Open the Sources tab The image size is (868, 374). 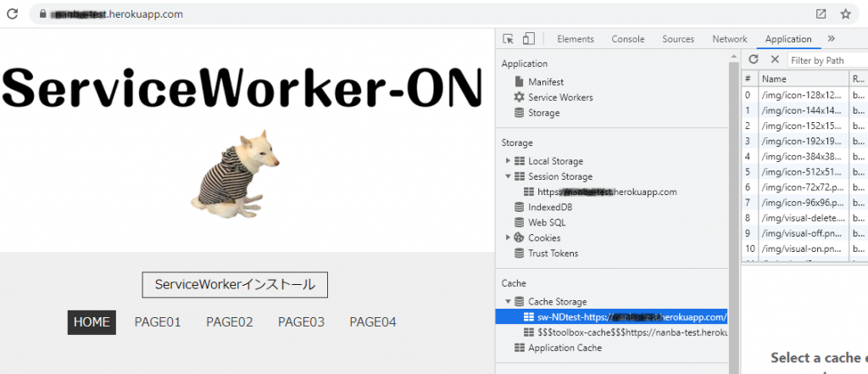tap(678, 39)
